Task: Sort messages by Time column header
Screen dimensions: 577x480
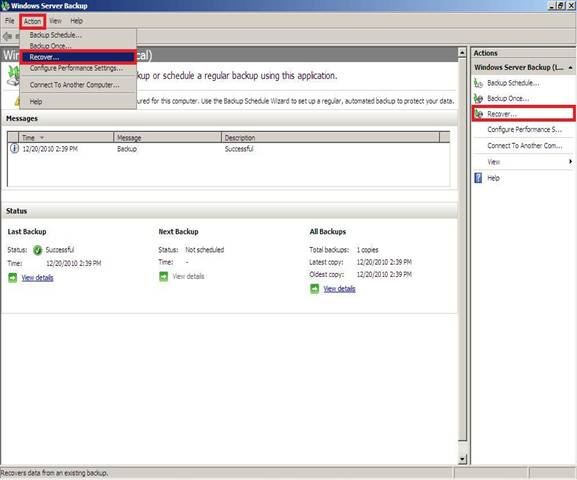Action: click(x=66, y=138)
